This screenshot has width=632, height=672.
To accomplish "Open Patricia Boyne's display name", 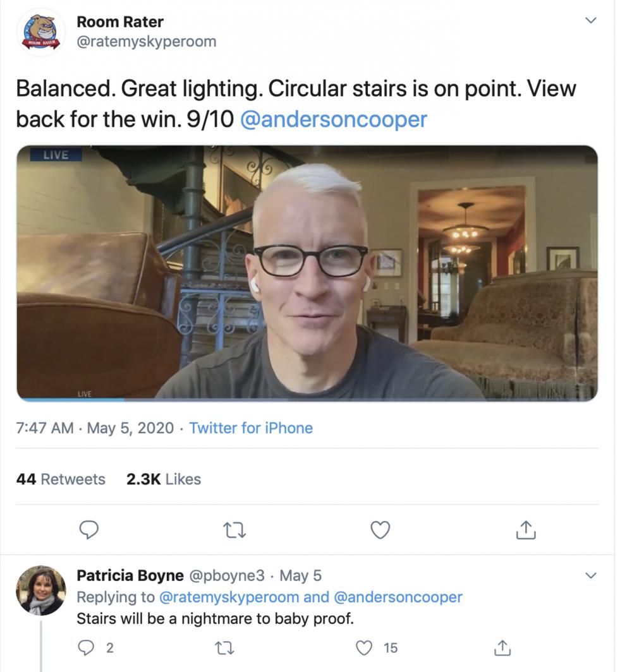I will tap(130, 575).
